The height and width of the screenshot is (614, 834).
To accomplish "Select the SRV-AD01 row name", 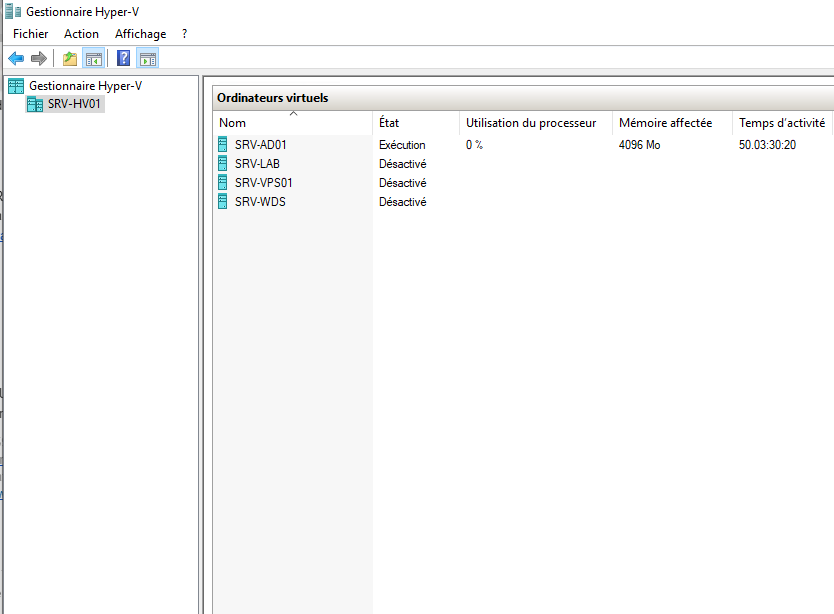I will pos(261,145).
